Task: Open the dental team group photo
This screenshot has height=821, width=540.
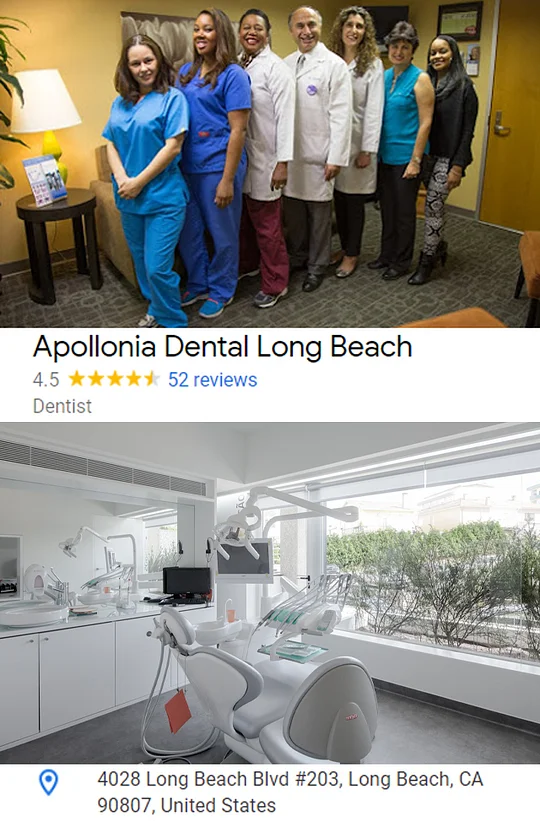Action: click(270, 163)
